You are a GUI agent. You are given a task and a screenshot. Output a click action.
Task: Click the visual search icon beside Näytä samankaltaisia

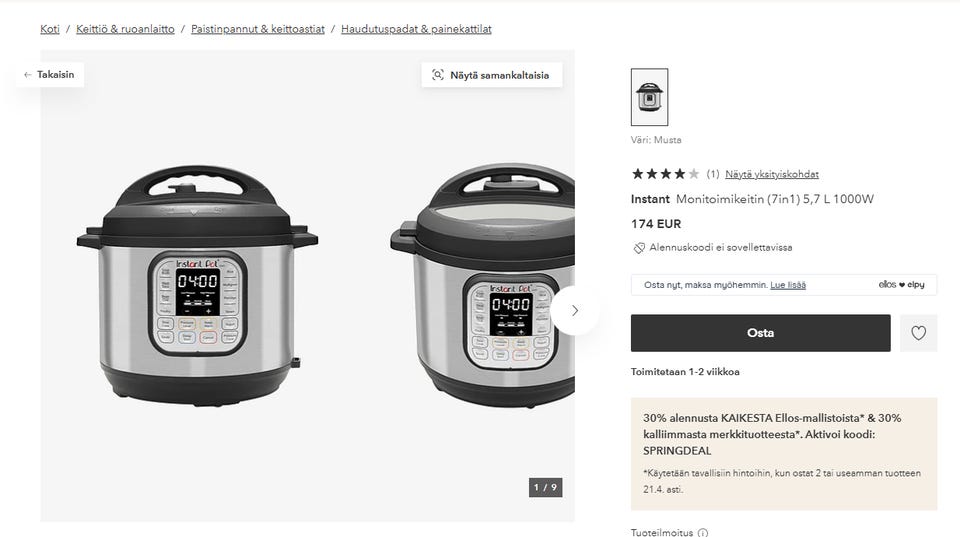(437, 75)
